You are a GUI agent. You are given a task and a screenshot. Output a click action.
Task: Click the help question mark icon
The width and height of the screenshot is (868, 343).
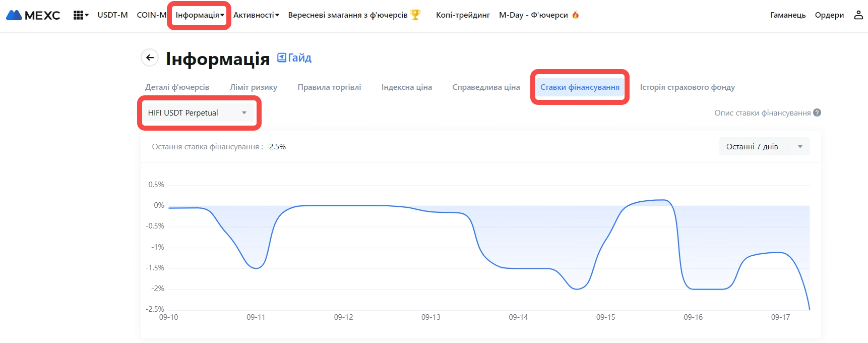(817, 112)
